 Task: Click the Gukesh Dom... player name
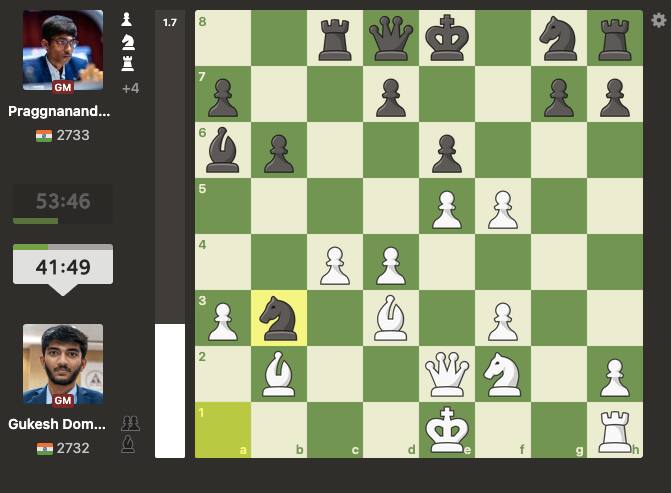pyautogui.click(x=57, y=424)
